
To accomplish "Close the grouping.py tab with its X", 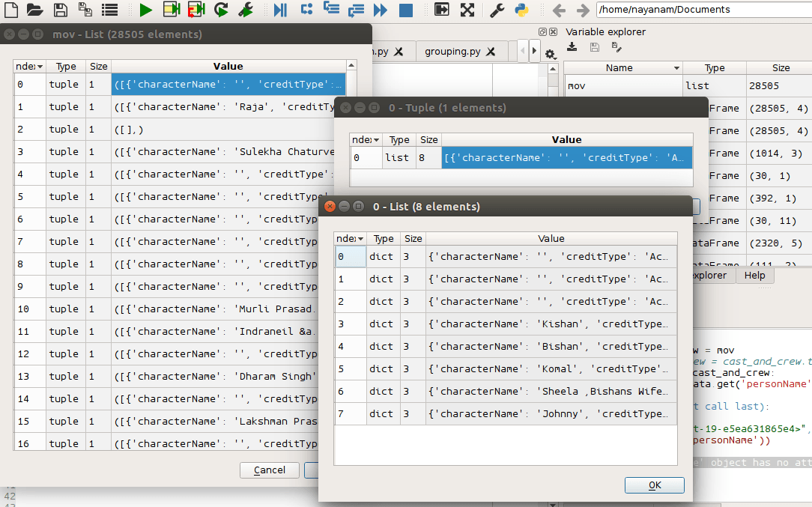I will 491,52.
